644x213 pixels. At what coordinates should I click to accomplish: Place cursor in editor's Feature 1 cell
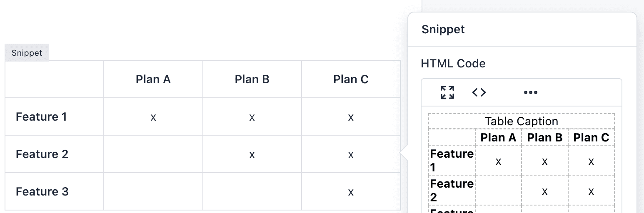(452, 161)
